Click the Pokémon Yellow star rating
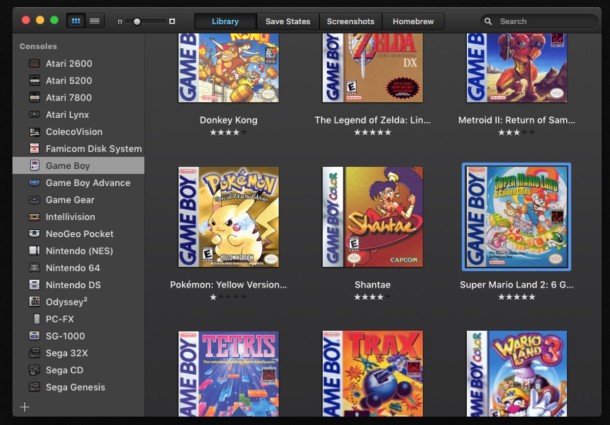The height and width of the screenshot is (425, 610). tap(228, 297)
